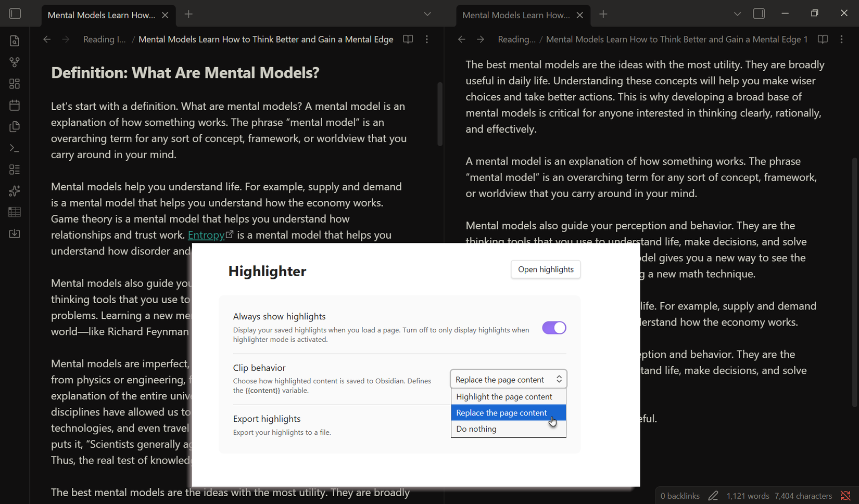Image resolution: width=859 pixels, height=504 pixels.
Task: Switch right pane to reading view
Action: click(x=823, y=40)
